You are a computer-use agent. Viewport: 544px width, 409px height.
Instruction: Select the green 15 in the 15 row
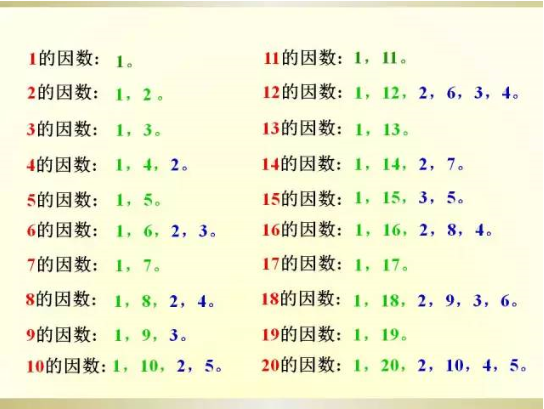coord(391,197)
